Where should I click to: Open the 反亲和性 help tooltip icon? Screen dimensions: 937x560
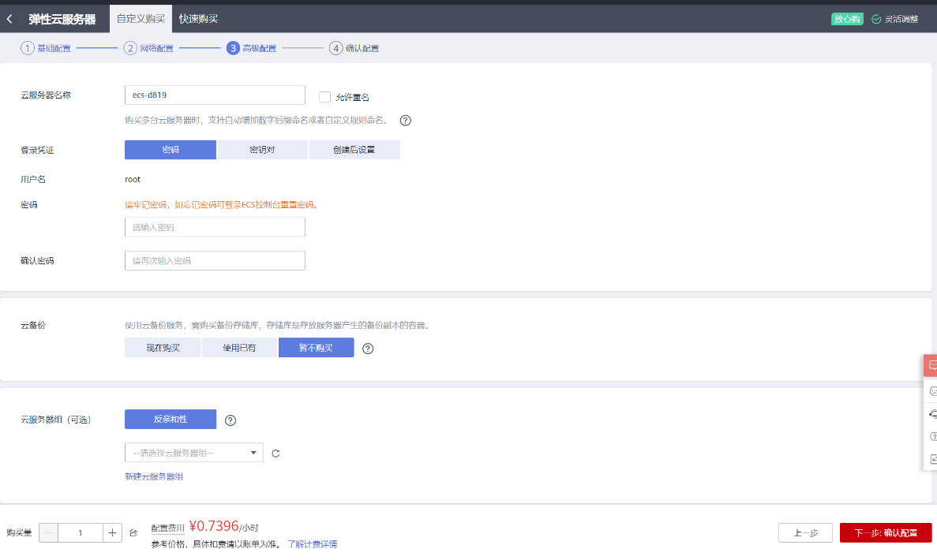230,420
